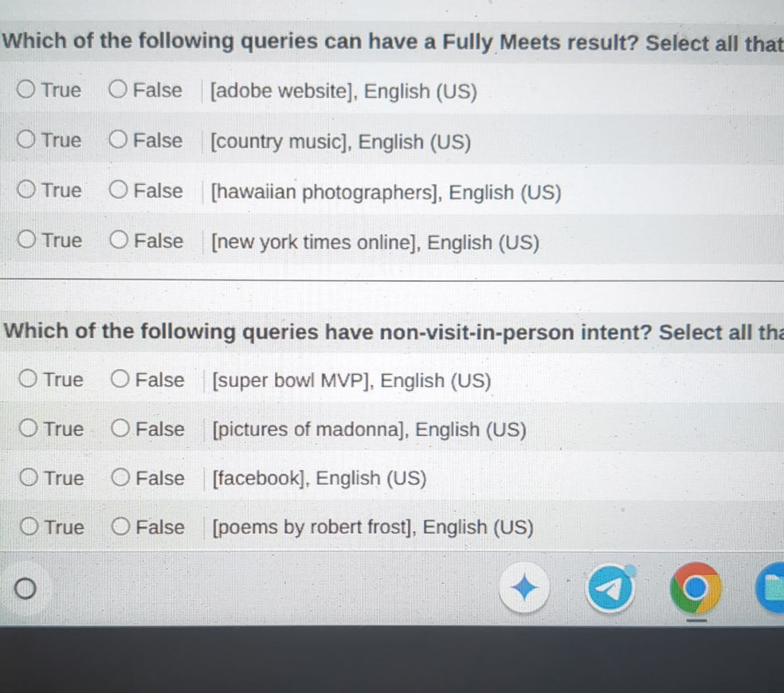The width and height of the screenshot is (784, 693).
Task: Mark [country music] as False
Action: (118, 139)
